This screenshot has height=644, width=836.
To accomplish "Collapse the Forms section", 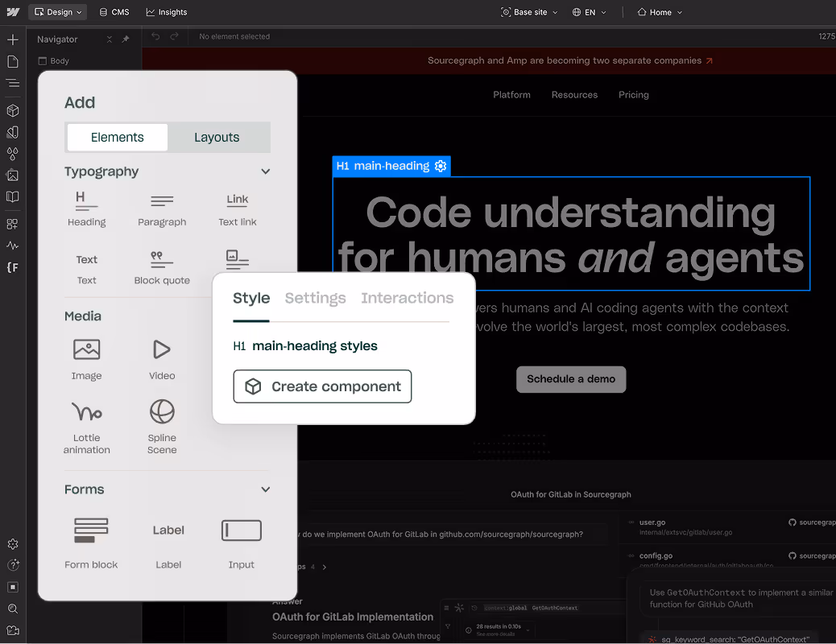I will click(x=266, y=489).
